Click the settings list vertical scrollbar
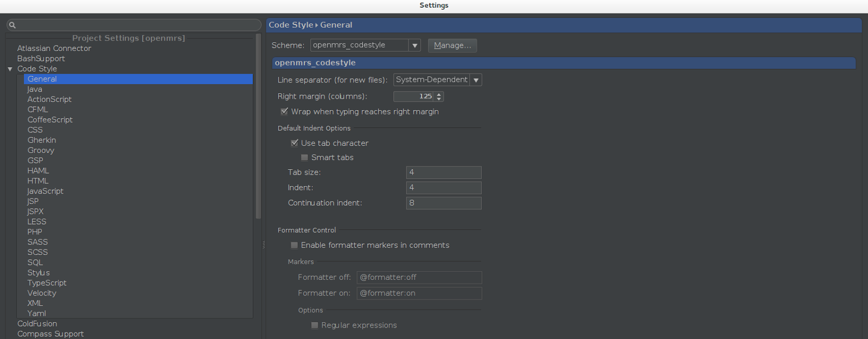Image resolution: width=868 pixels, height=339 pixels. pos(258,125)
